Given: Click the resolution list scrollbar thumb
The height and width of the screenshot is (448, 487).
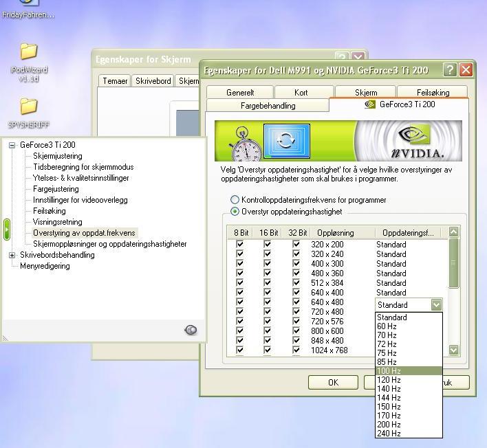Looking at the screenshot, I should point(453,263).
